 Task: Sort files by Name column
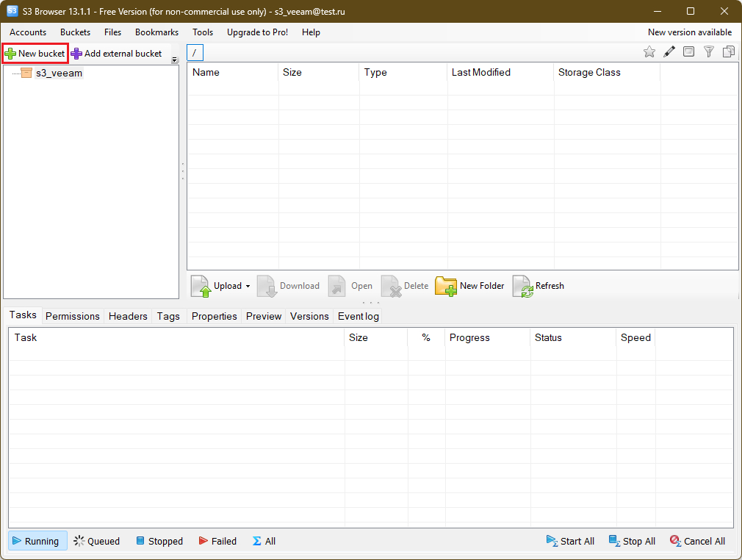[x=233, y=73]
